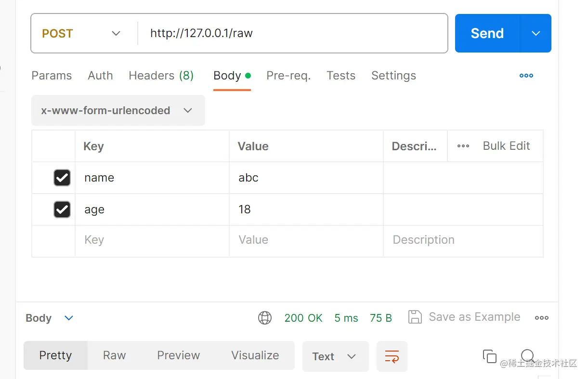Select the Raw response view
The width and height of the screenshot is (588, 379).
pyautogui.click(x=114, y=355)
